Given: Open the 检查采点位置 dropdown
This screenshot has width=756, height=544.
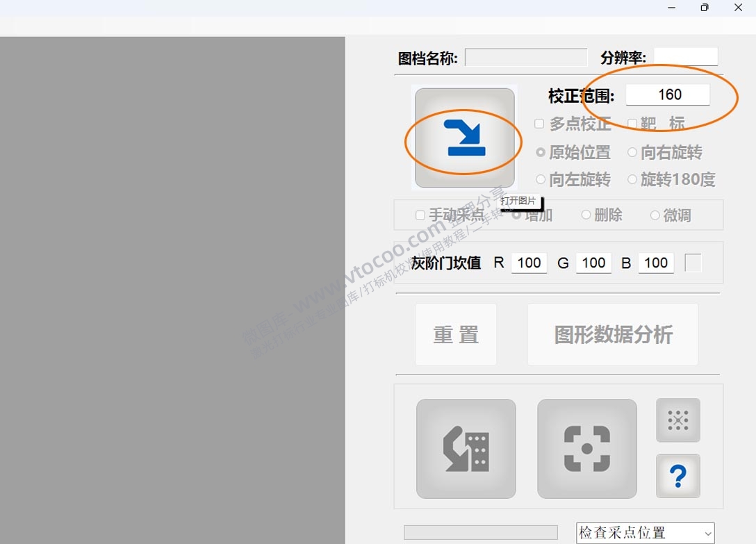Looking at the screenshot, I should (x=646, y=531).
